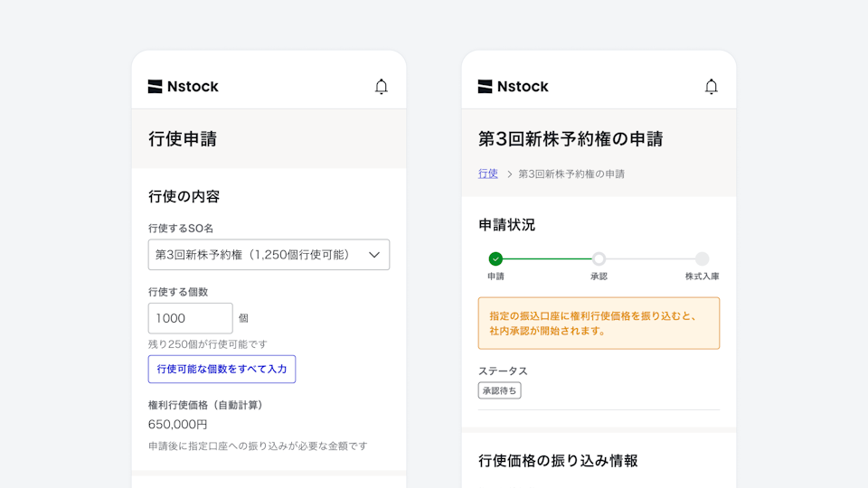Follow the 行使 breadcrumb link
The image size is (868, 488).
(x=488, y=174)
